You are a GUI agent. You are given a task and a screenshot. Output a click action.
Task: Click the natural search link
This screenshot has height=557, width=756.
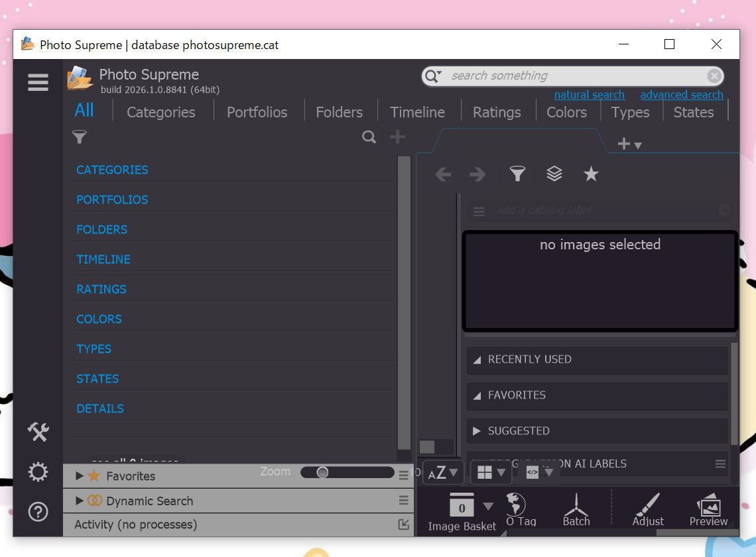(x=589, y=95)
